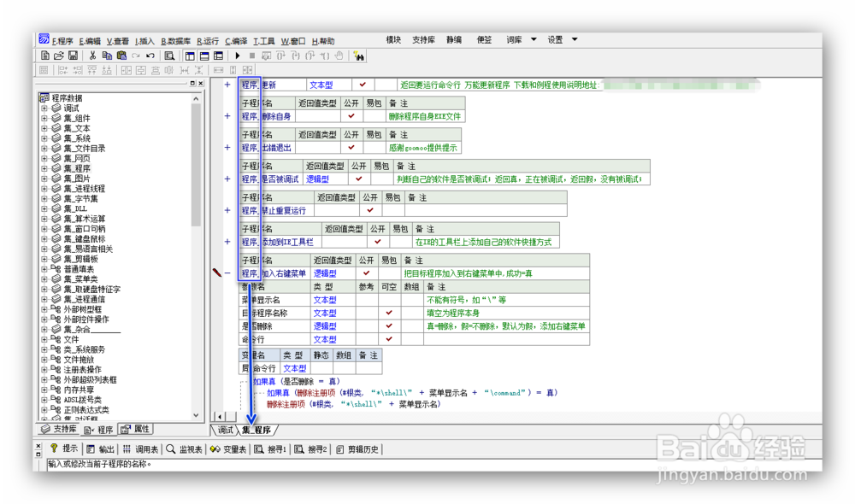Expand the 集_网页 tree node
The width and height of the screenshot is (855, 504).
click(44, 159)
